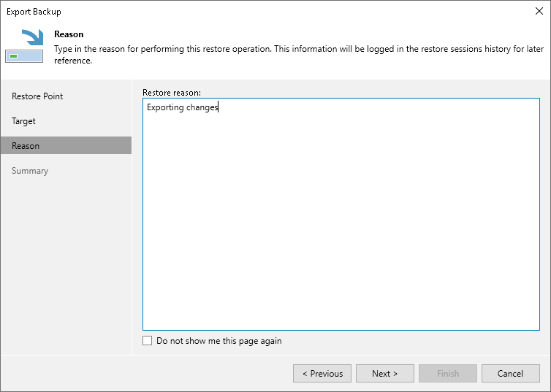Click the 'Do not show me this page again' label
The height and width of the screenshot is (392, 551).
218,341
